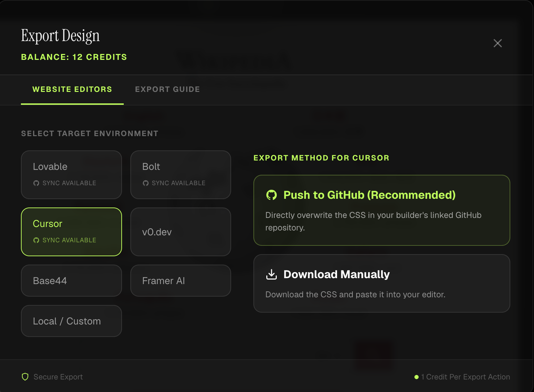Close the Export Design dialog

pyautogui.click(x=497, y=43)
